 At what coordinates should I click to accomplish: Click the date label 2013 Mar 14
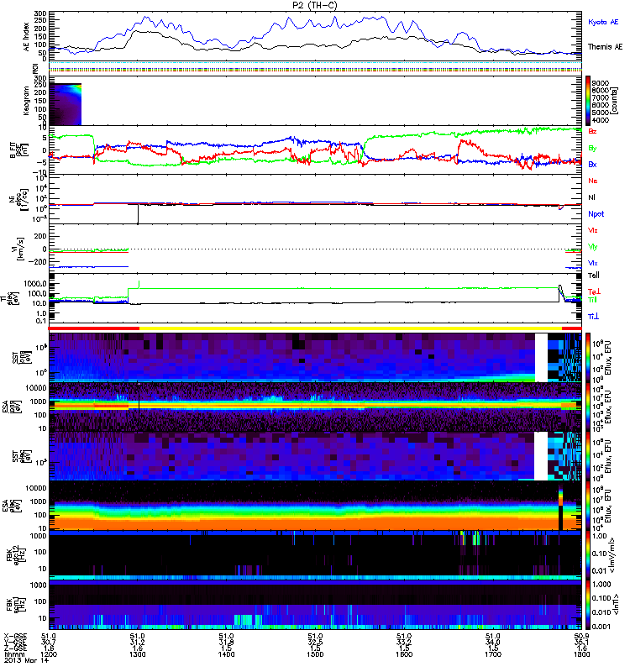pyautogui.click(x=26, y=661)
